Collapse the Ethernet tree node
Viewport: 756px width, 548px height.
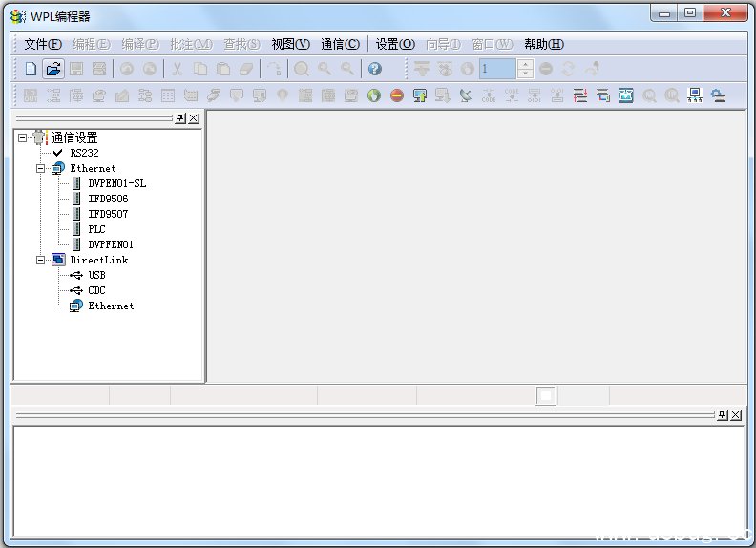41,168
